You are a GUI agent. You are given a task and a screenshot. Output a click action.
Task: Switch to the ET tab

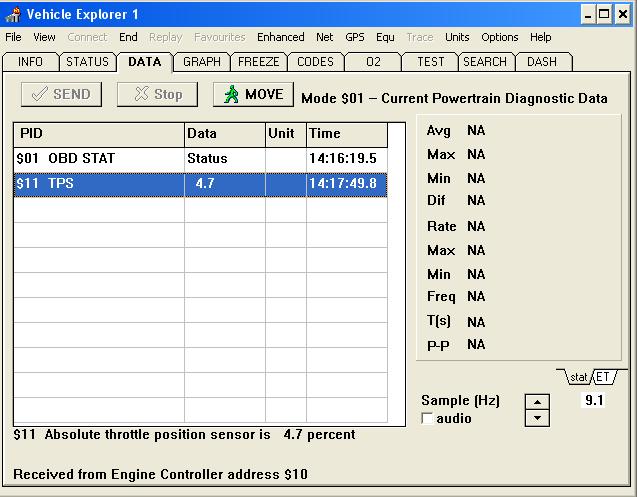point(604,377)
